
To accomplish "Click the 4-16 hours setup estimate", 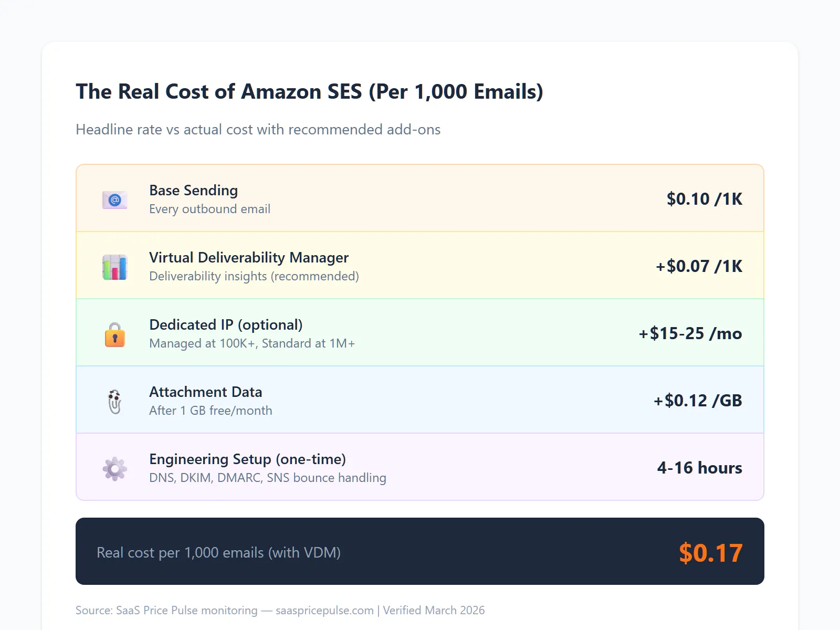I will point(699,468).
